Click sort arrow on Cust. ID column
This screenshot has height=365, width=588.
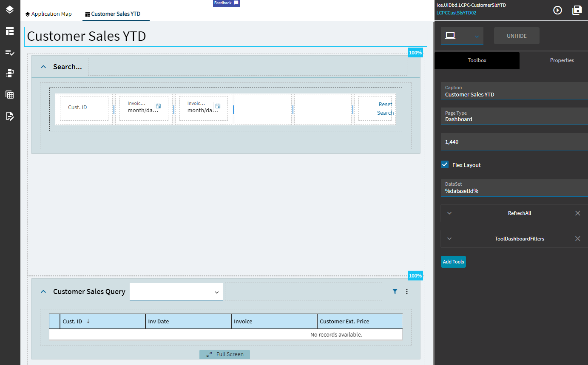point(88,321)
